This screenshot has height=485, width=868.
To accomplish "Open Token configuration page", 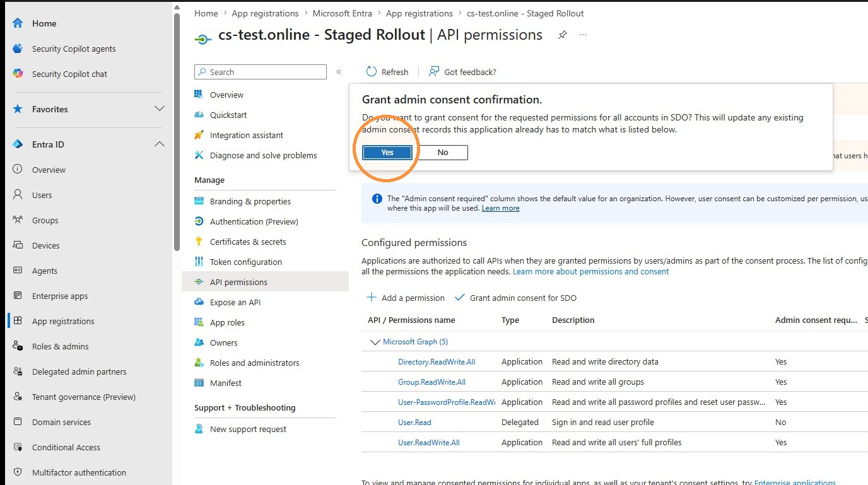I will pos(246,262).
